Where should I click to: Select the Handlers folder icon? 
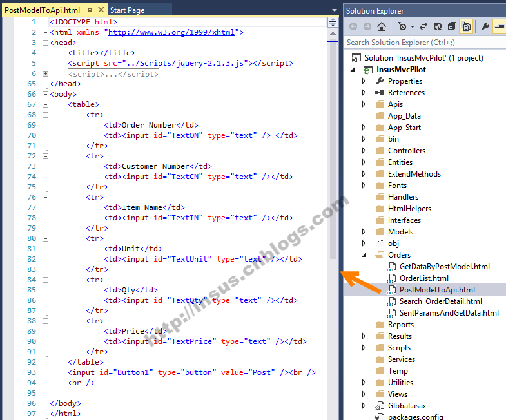click(380, 197)
